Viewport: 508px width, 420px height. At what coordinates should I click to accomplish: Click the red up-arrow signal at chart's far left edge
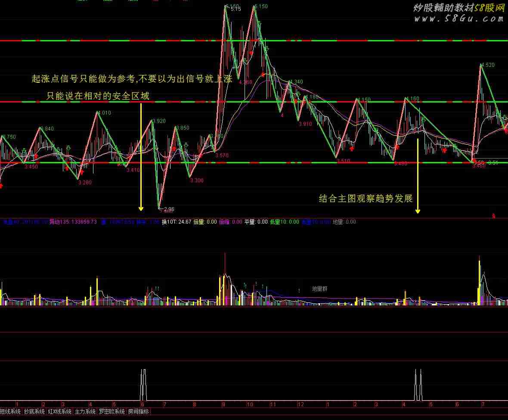1,186
